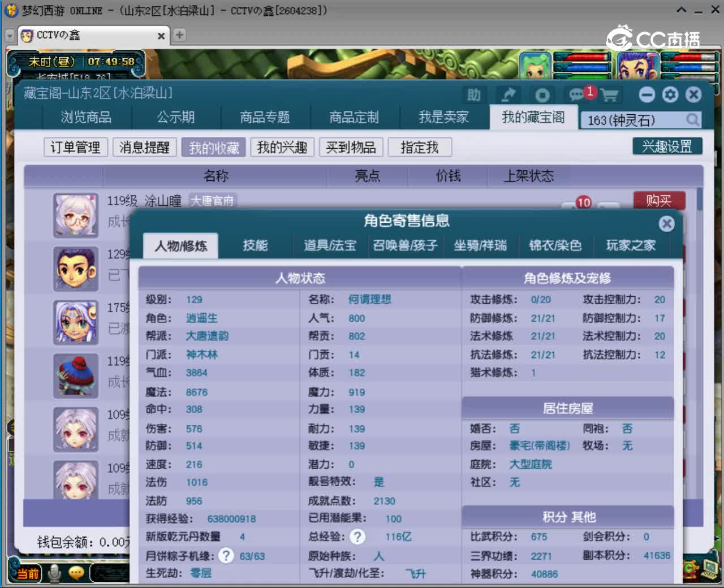724x588 pixels.
Task: Click the 亮点 column header
Action: click(367, 176)
